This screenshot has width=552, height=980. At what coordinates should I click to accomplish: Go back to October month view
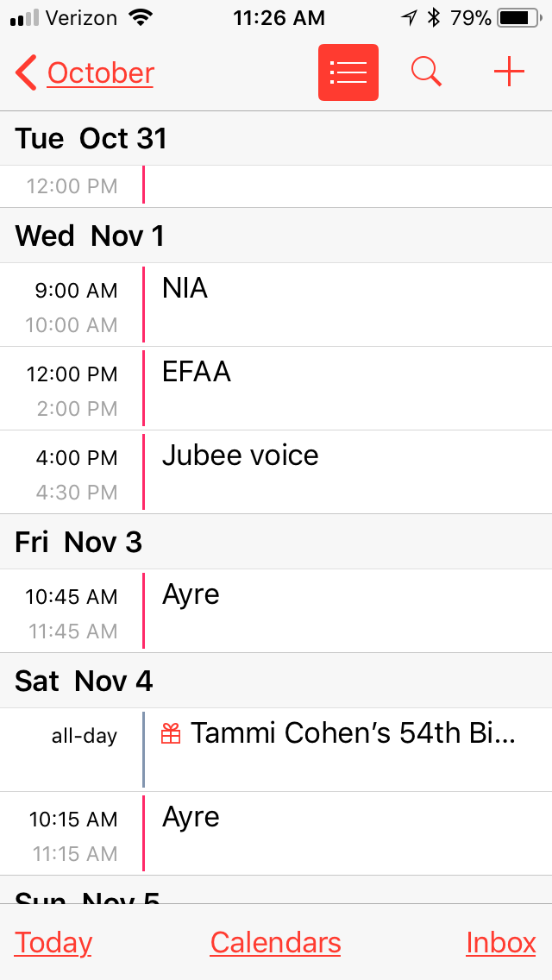[100, 73]
